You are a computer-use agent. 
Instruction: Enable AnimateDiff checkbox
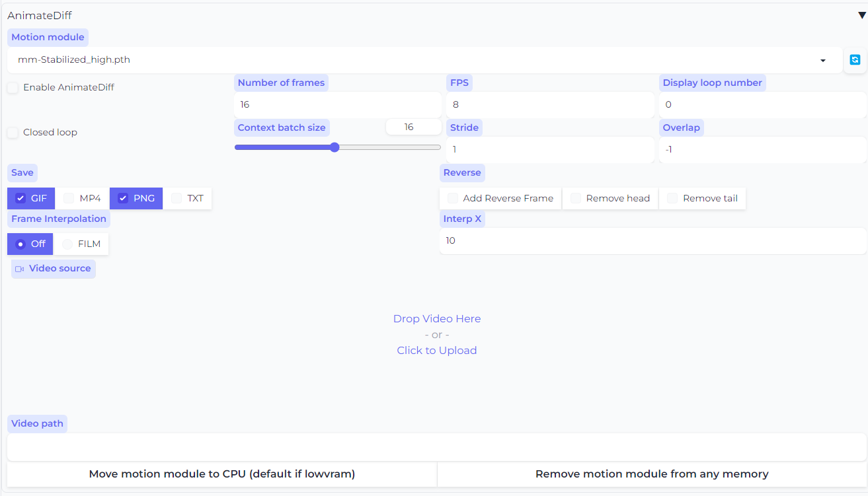tap(13, 88)
